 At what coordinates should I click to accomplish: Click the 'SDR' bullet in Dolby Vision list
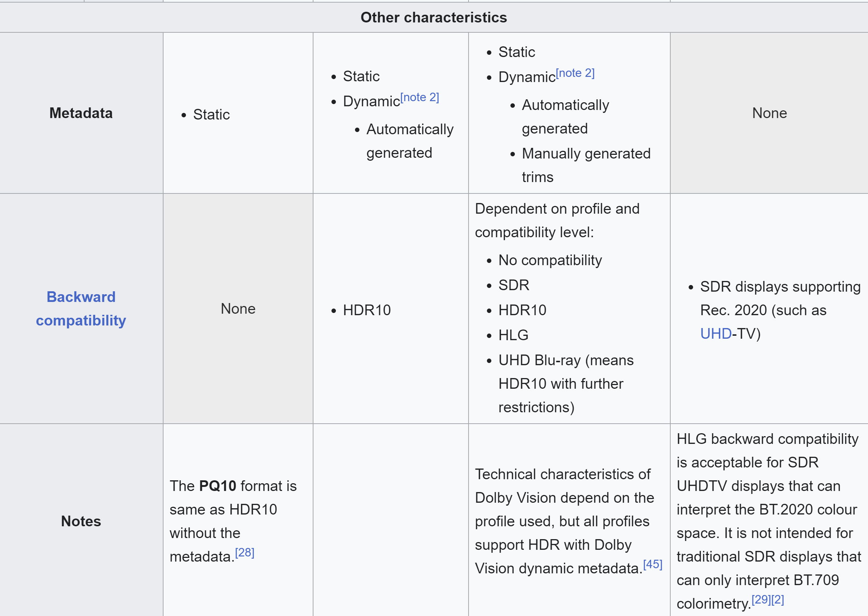[514, 285]
